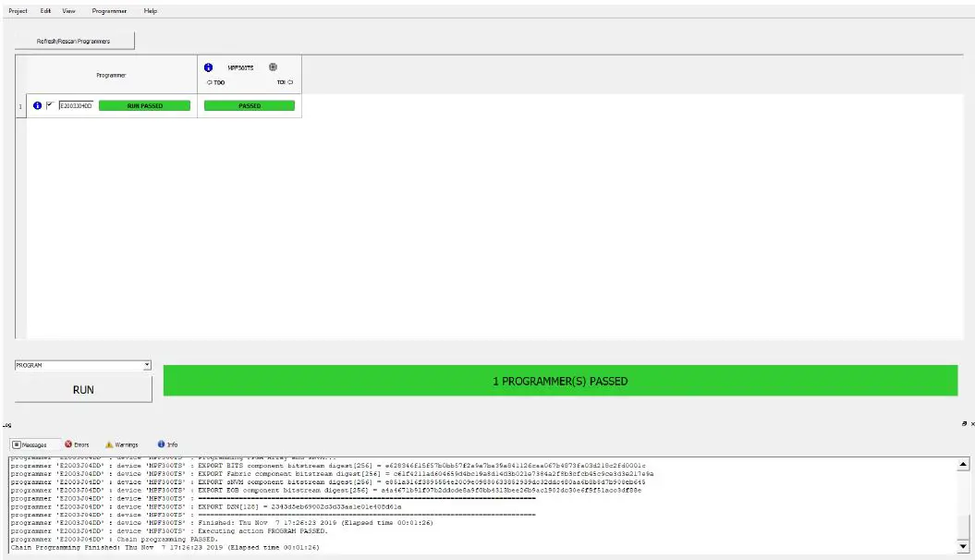Click the RUN PASSED status bar
This screenshot has width=975, height=560.
coord(144,105)
